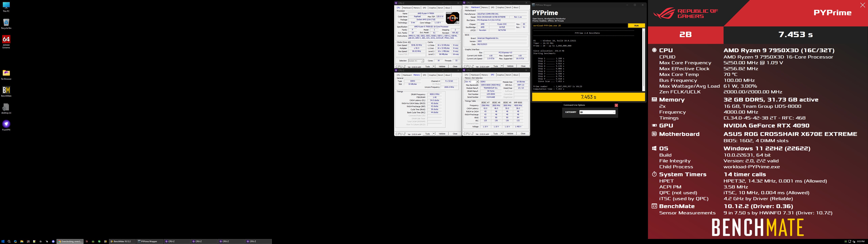The image size is (868, 244).
Task: Click Validate in CPU-Z Mainboard window
Action: click(510, 66)
